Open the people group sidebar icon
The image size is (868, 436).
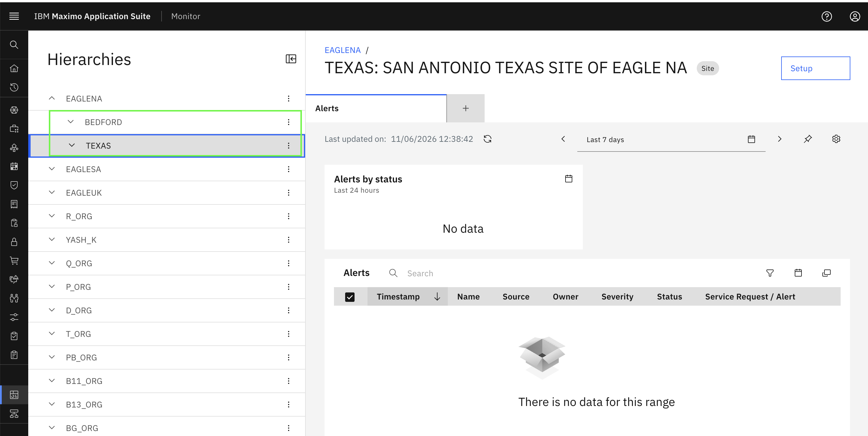click(x=14, y=298)
